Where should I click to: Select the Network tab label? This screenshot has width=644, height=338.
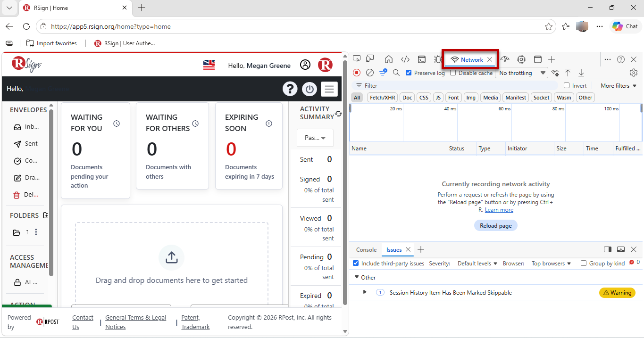click(472, 59)
